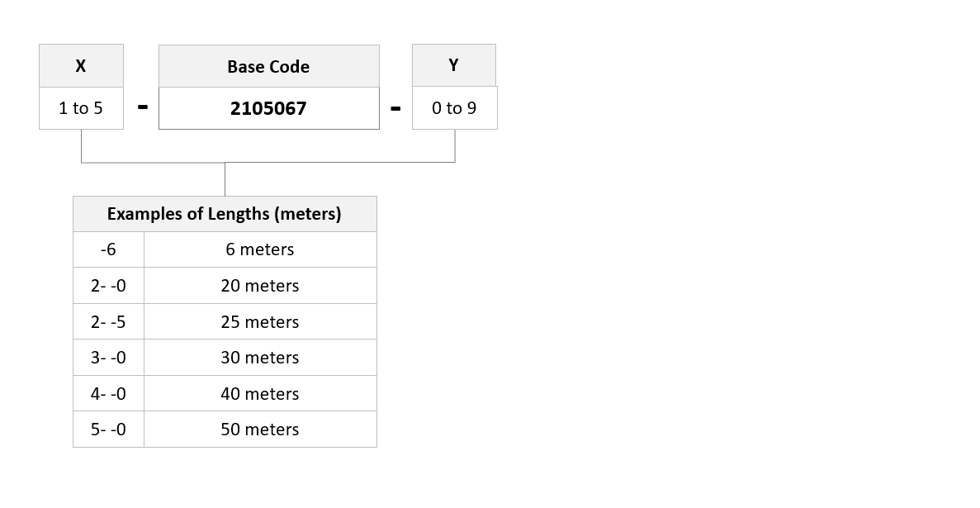Click the Base Code header cell

(x=268, y=67)
